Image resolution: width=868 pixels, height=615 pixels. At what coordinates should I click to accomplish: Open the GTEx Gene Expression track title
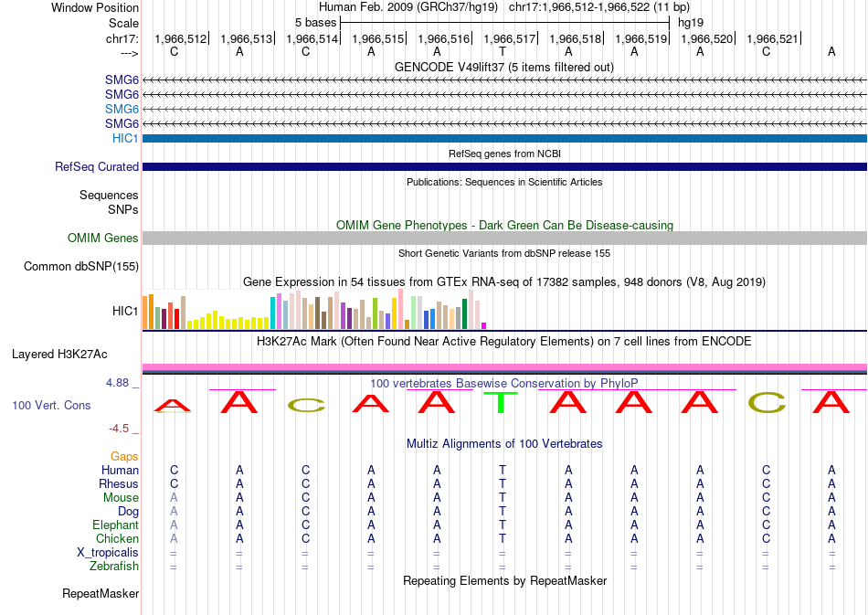(504, 281)
